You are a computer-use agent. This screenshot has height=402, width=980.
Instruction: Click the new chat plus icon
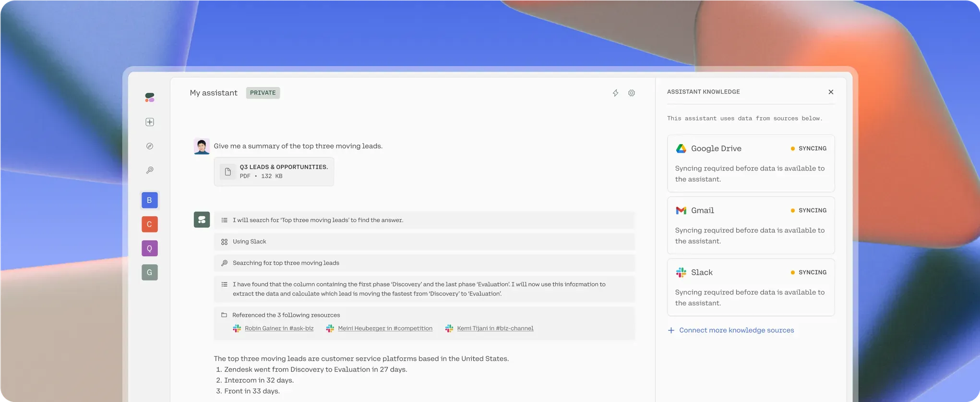pyautogui.click(x=150, y=122)
